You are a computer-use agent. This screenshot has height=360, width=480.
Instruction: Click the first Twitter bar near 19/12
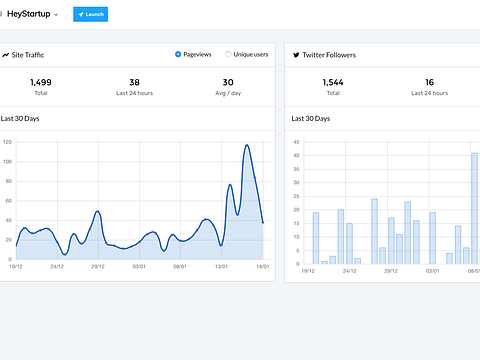click(316, 238)
